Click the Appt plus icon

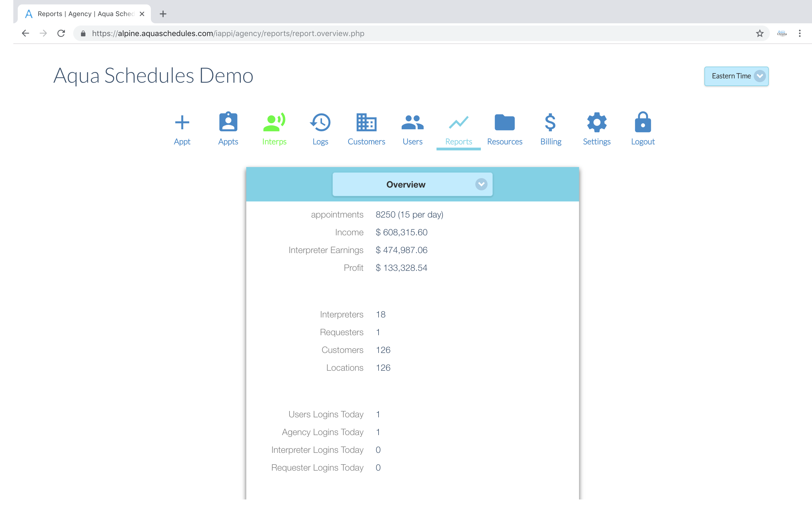(x=182, y=122)
